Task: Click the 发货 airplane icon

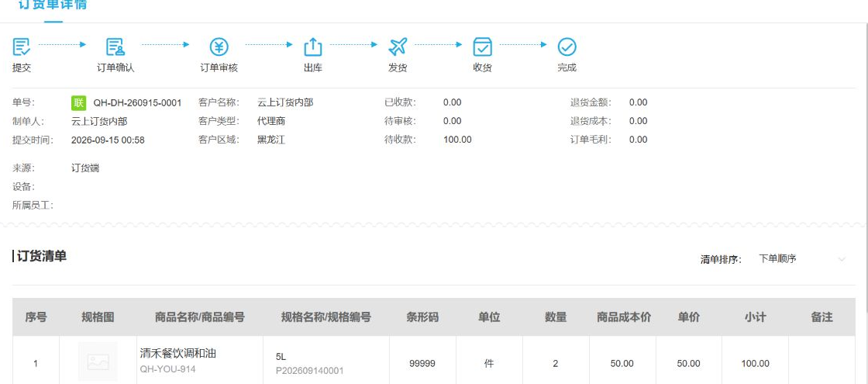Action: (398, 47)
